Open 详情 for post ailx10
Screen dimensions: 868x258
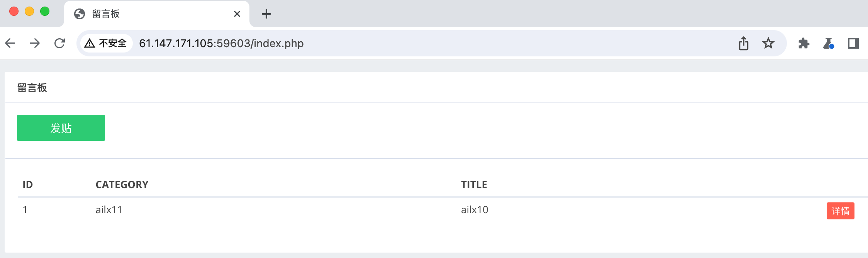[840, 211]
